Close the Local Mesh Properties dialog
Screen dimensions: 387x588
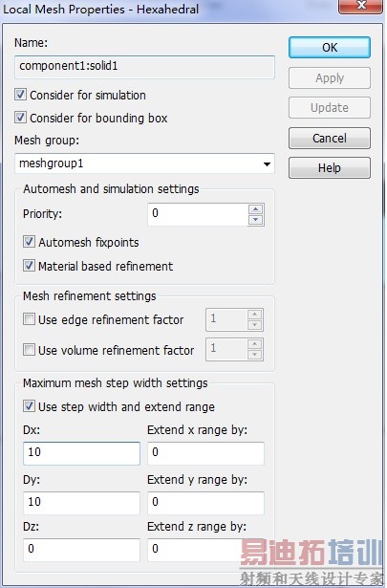(361, 6)
